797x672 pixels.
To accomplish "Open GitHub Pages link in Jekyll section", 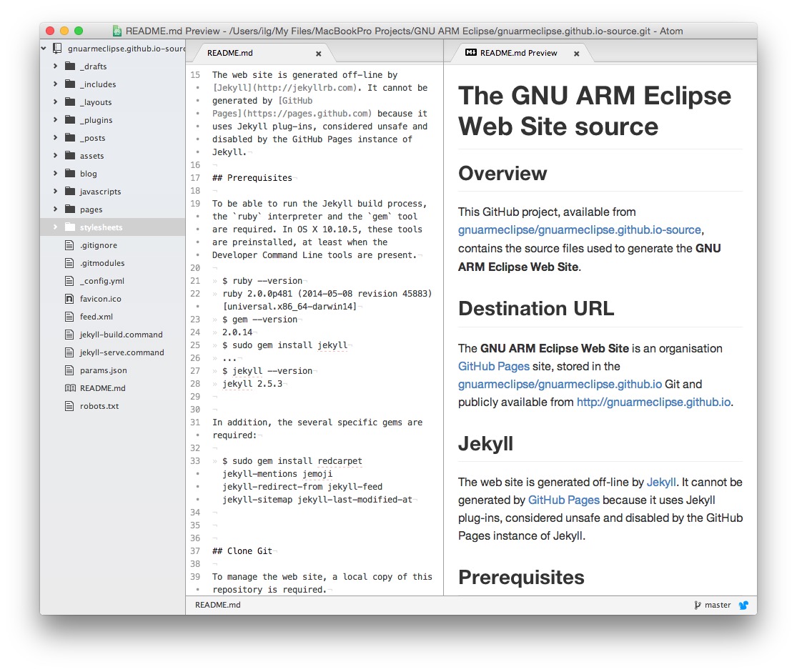I will click(x=564, y=500).
